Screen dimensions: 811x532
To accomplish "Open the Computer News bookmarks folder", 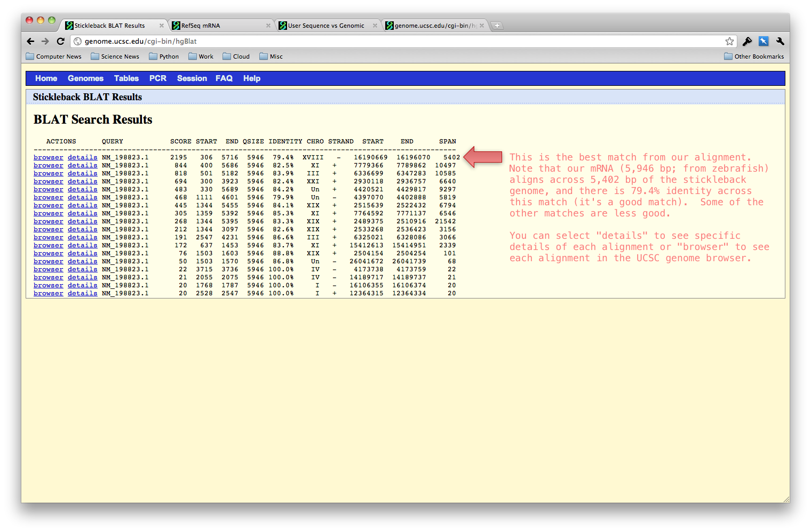I will coord(54,57).
